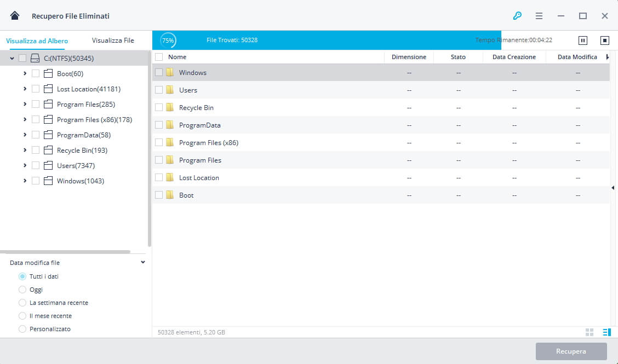Collapse the Data modifica file filter

pyautogui.click(x=142, y=262)
